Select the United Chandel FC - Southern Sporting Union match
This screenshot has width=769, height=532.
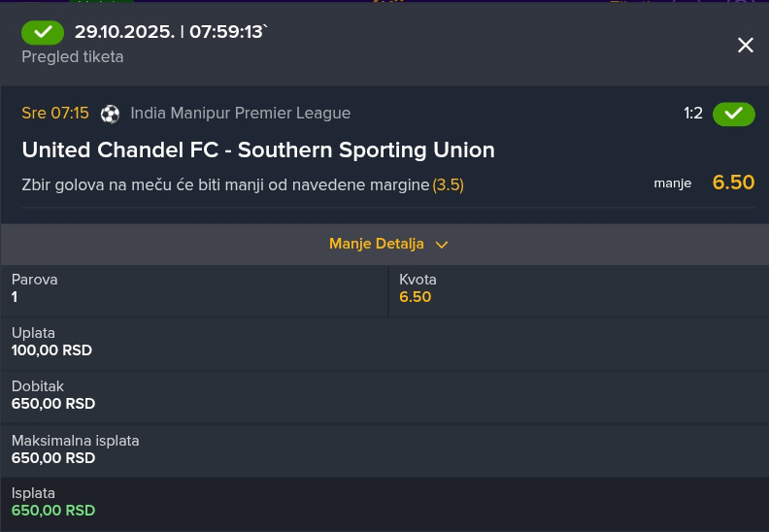click(x=258, y=150)
